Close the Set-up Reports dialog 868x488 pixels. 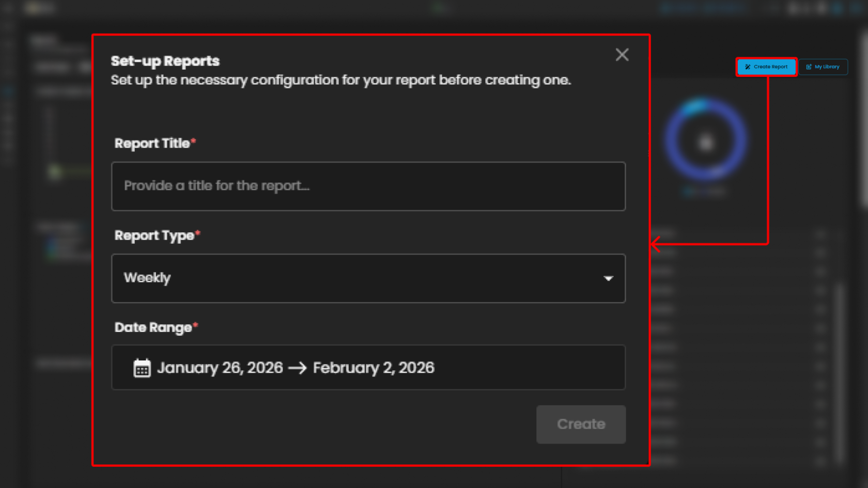click(x=622, y=55)
